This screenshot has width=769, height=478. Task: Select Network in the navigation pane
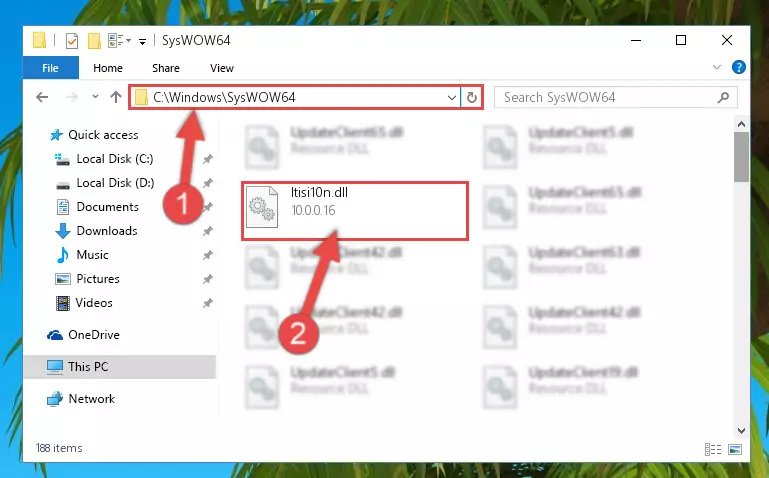[91, 399]
